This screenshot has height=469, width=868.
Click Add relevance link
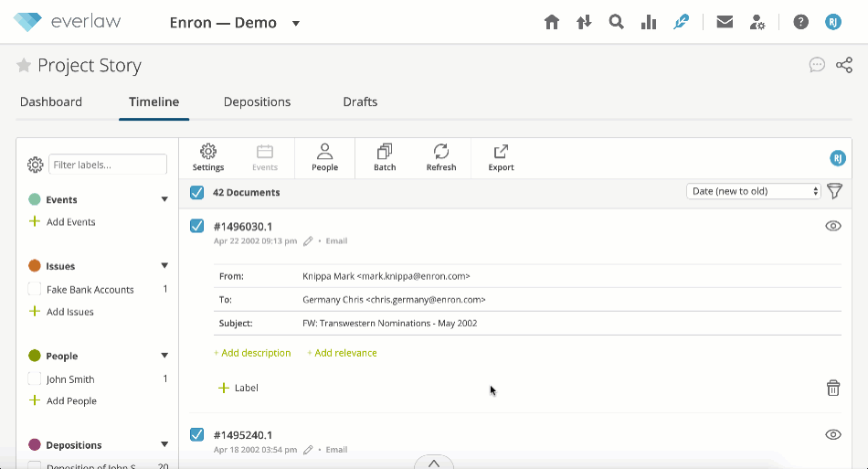tap(342, 353)
